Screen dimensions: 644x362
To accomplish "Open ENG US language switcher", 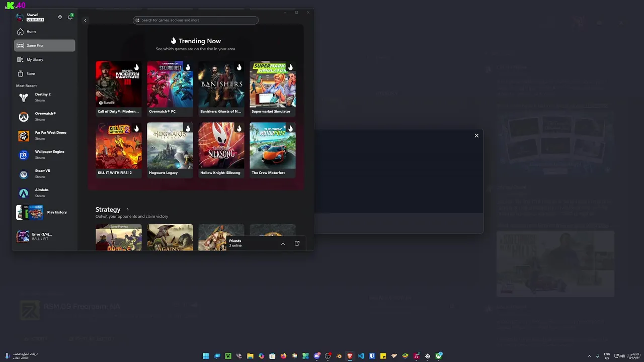I will coord(607,356).
